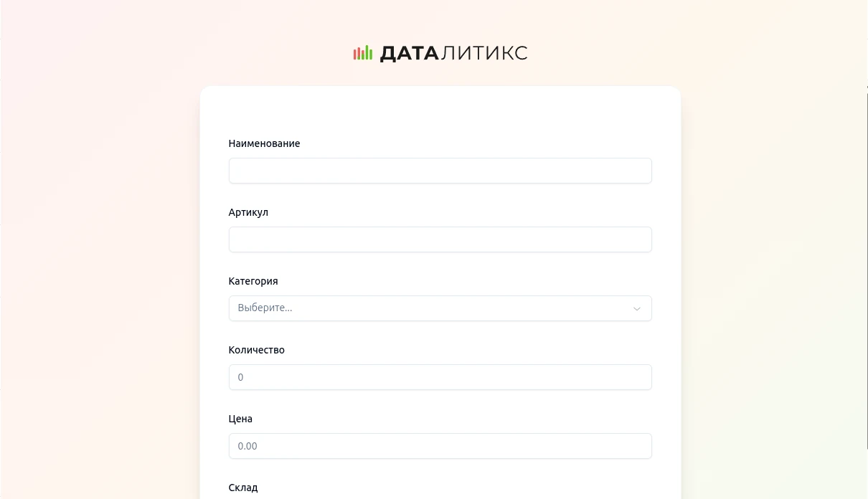868x499 pixels.
Task: Click the 0.00 placeholder in Цена
Action: (247, 446)
